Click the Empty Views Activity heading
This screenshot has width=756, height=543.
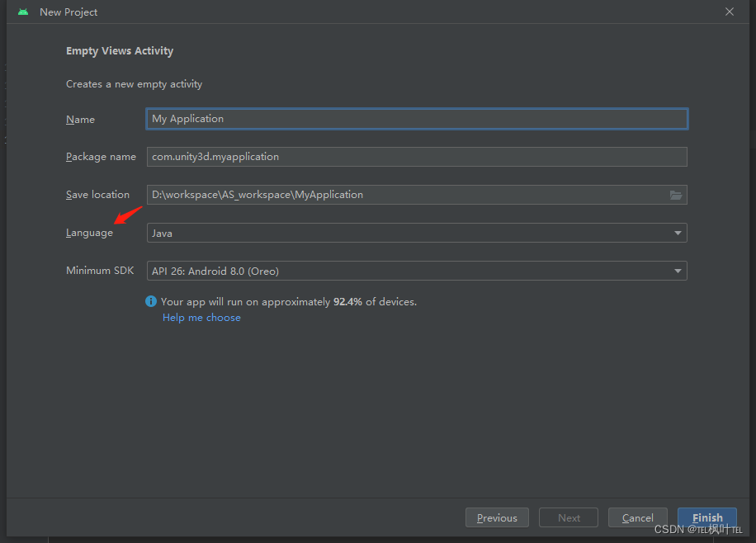click(120, 51)
